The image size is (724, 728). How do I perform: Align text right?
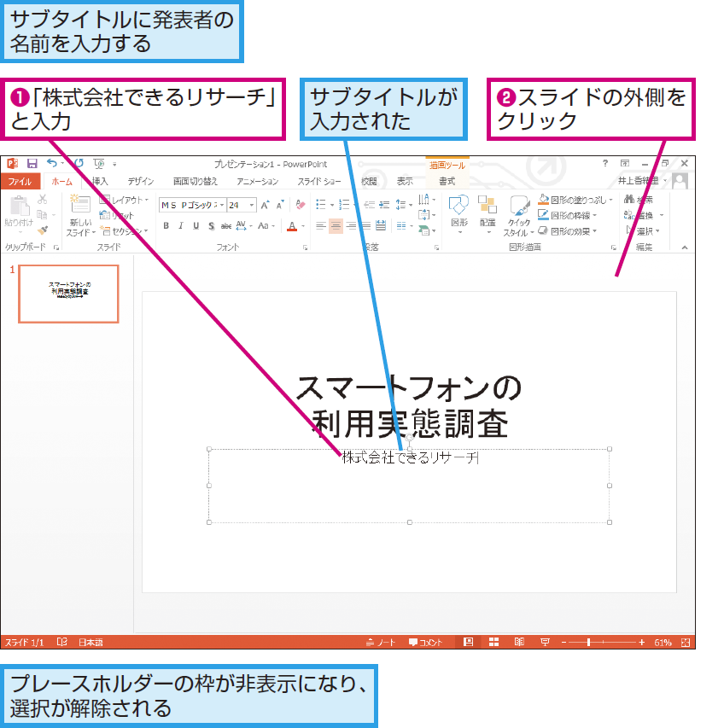click(351, 226)
